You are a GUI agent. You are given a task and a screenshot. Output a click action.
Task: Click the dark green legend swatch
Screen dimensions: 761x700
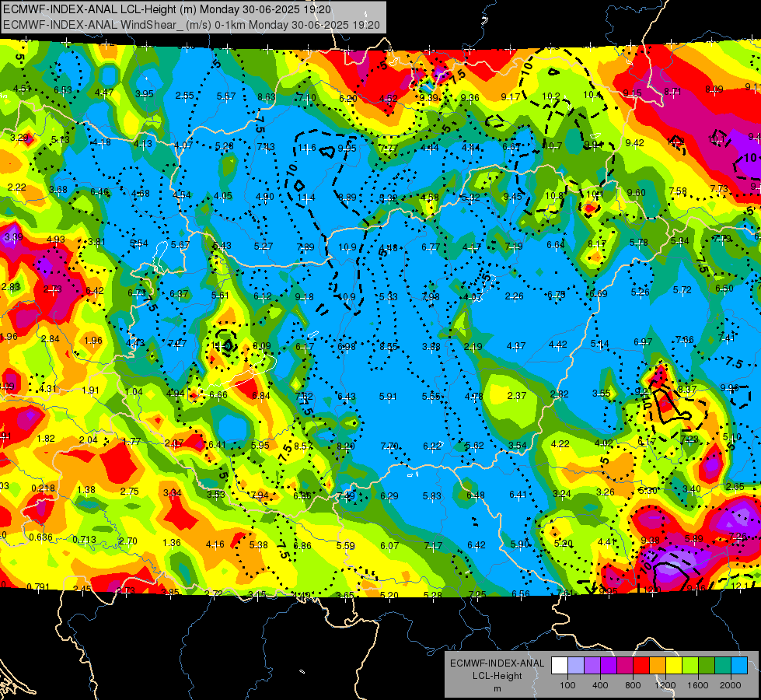[x=706, y=666]
